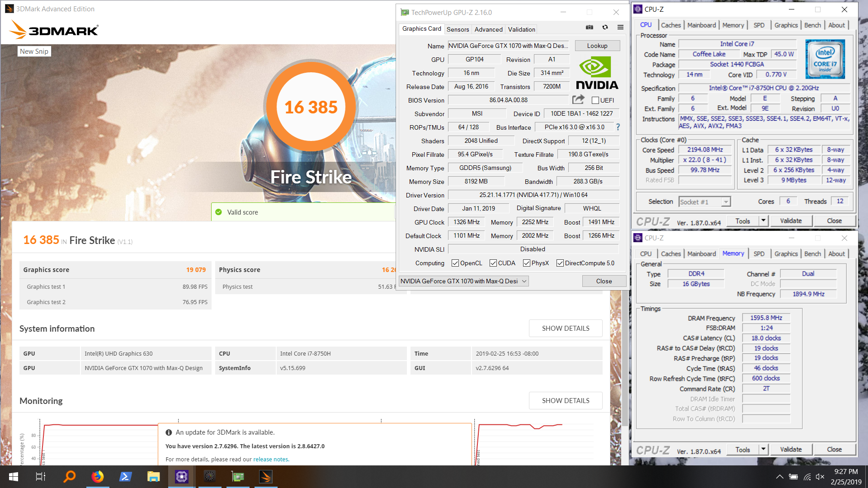Click the NVIDIA logo in GPU-Z

[x=597, y=72]
